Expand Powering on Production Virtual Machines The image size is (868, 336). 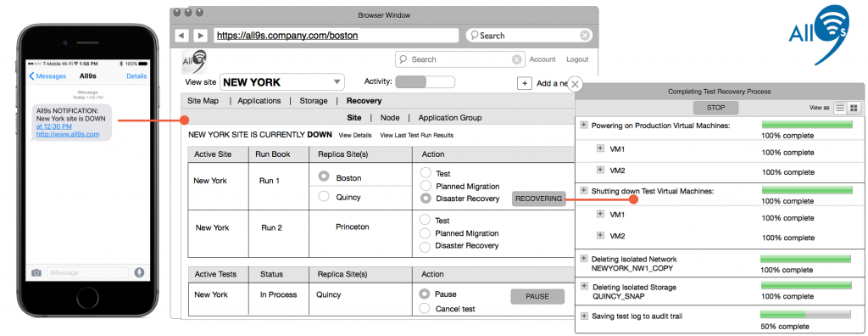point(583,126)
